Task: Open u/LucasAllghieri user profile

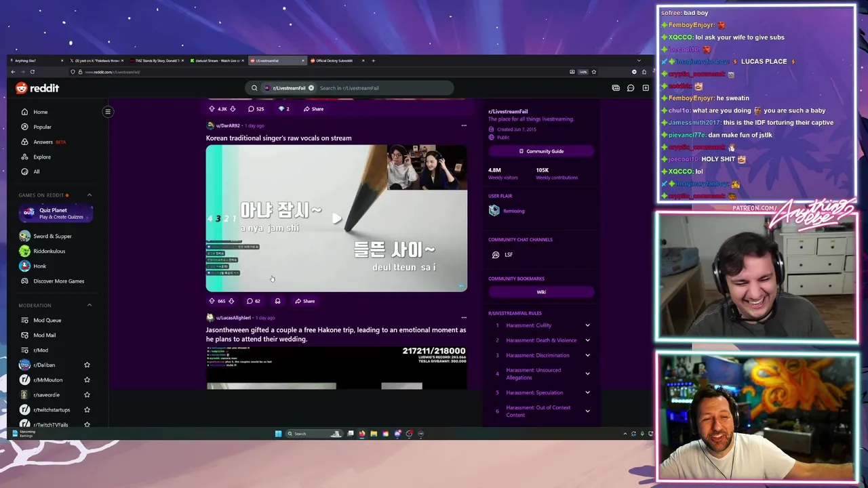Action: coord(233,317)
